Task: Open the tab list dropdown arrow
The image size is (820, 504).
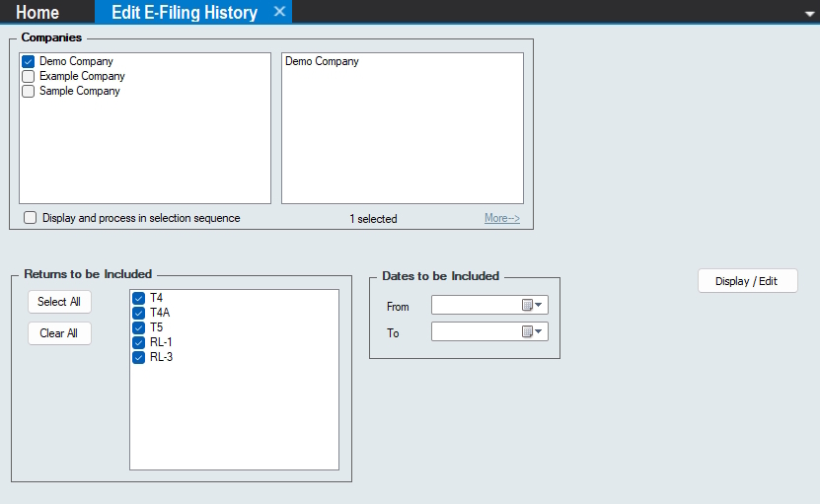Action: [809, 14]
